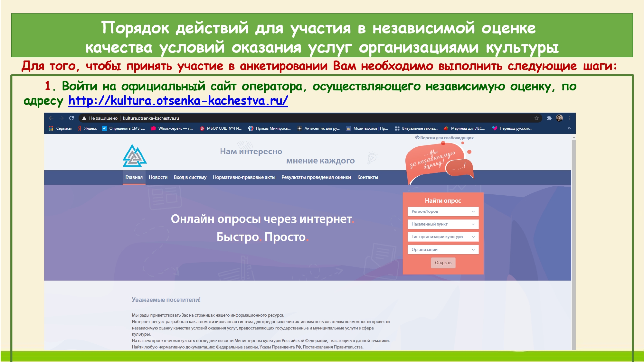Open Версия для слабовидящих link
The width and height of the screenshot is (644, 362).
click(444, 138)
